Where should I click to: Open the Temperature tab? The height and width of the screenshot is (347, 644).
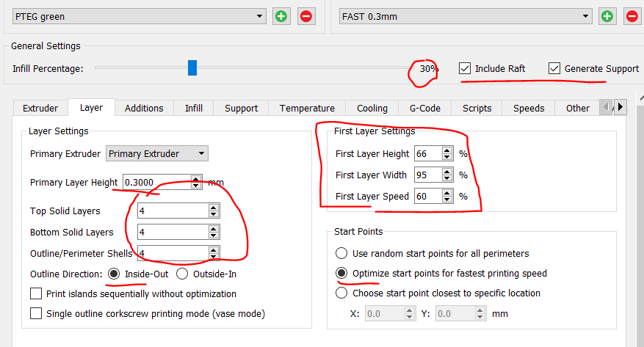pos(307,108)
